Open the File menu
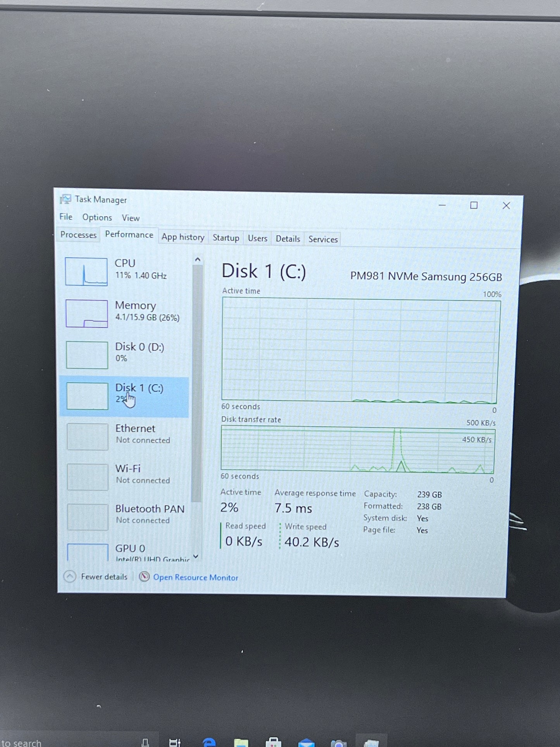The image size is (560, 747). (x=66, y=217)
